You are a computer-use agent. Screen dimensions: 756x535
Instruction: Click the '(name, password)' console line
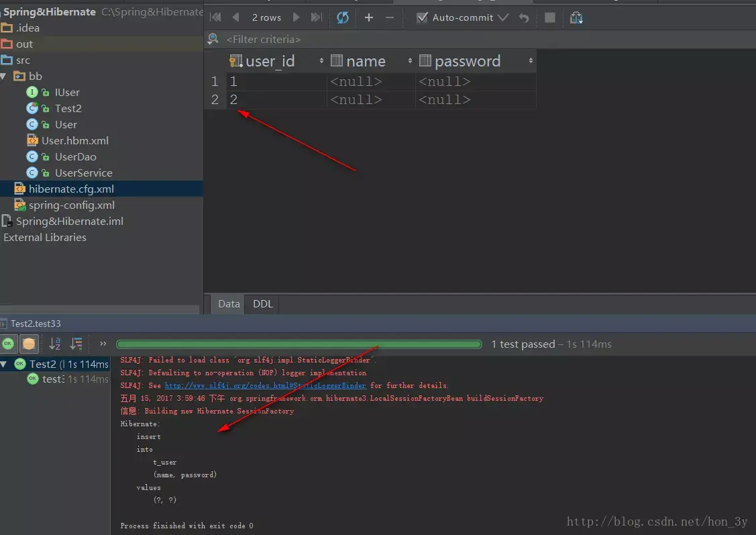point(185,475)
